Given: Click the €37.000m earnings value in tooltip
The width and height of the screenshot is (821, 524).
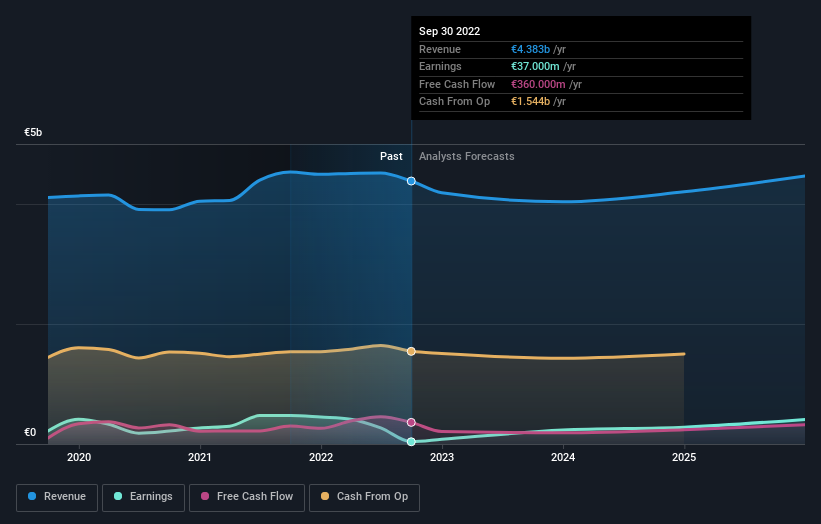Looking at the screenshot, I should pyautogui.click(x=535, y=66).
